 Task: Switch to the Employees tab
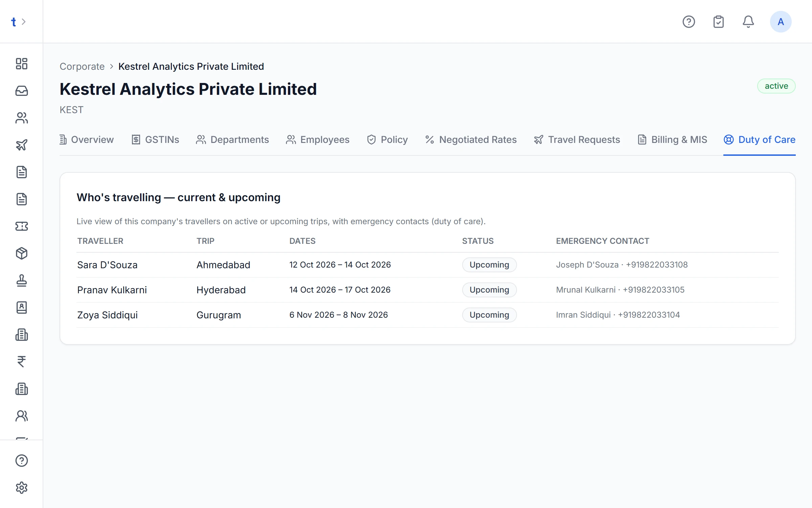click(x=318, y=140)
